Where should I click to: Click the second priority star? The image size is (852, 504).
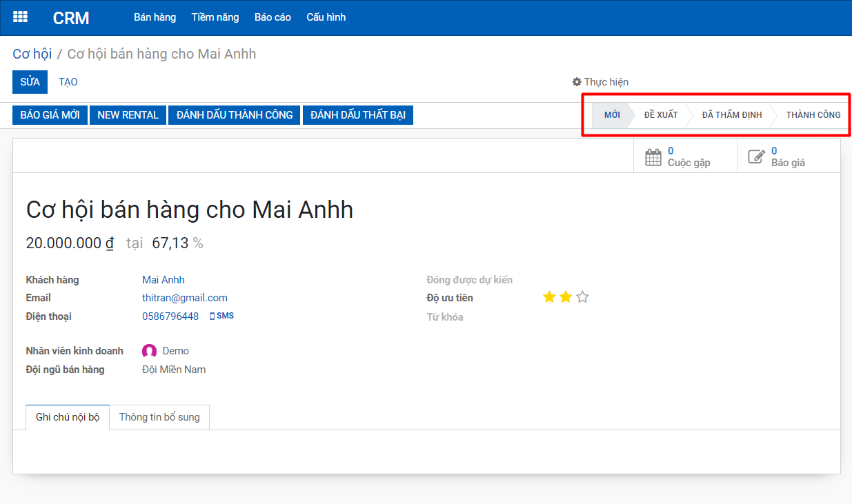coord(566,297)
